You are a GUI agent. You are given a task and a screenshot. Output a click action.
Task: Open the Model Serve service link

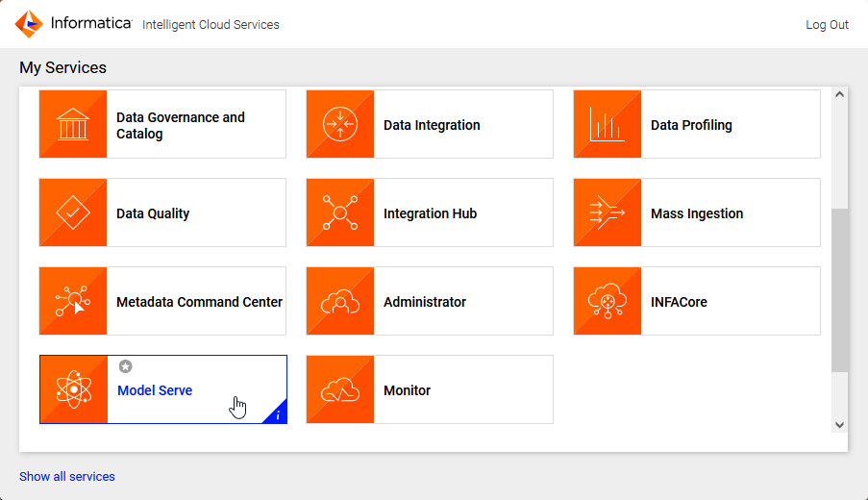[x=155, y=390]
